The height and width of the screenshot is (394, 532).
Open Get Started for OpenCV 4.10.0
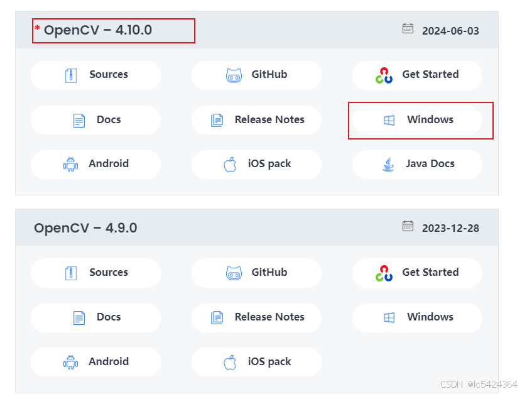click(416, 75)
